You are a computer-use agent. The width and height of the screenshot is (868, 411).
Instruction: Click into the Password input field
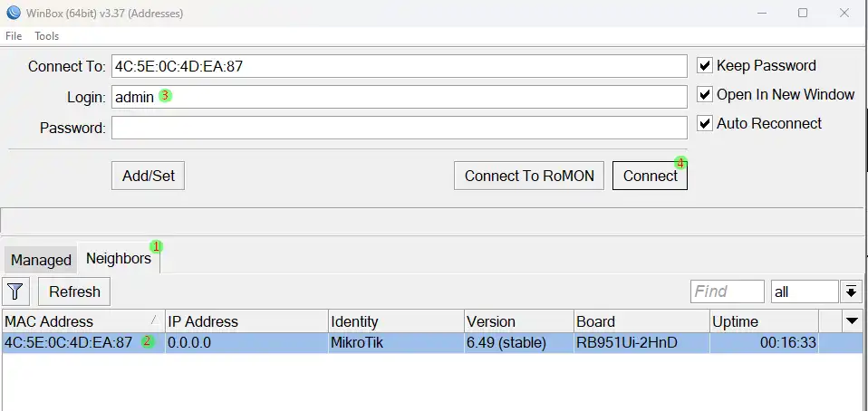click(x=399, y=128)
